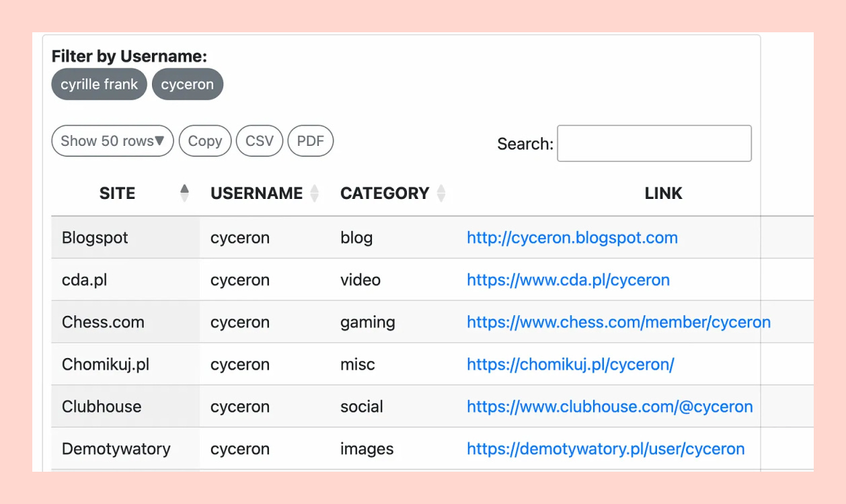Click the gaming category cell
Image resolution: width=846 pixels, height=504 pixels.
click(x=393, y=323)
